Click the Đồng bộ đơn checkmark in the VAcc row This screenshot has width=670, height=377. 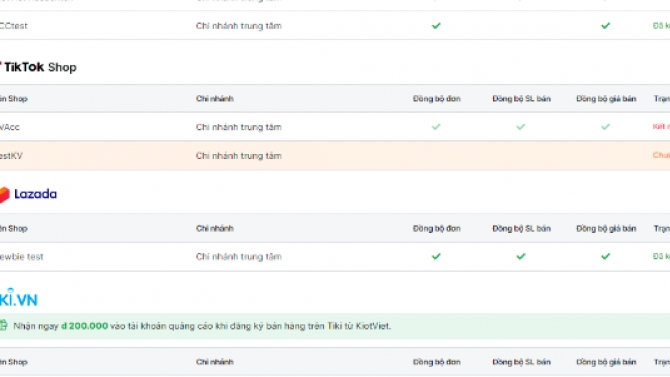point(436,127)
